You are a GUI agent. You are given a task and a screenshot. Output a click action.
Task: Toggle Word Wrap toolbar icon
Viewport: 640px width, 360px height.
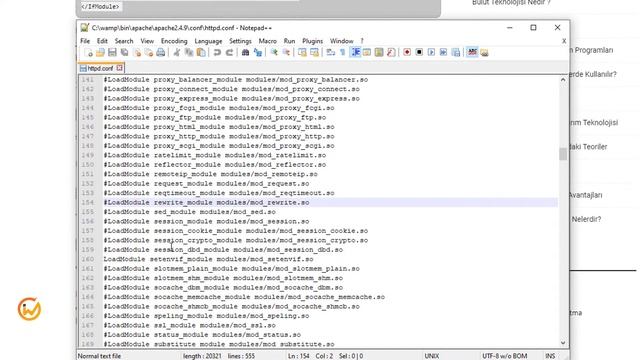[331, 52]
